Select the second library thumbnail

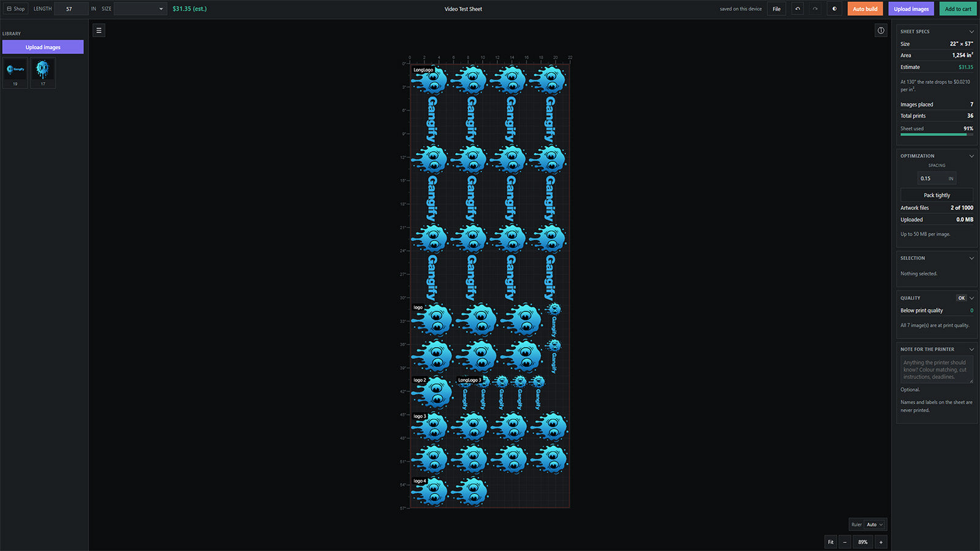point(43,72)
